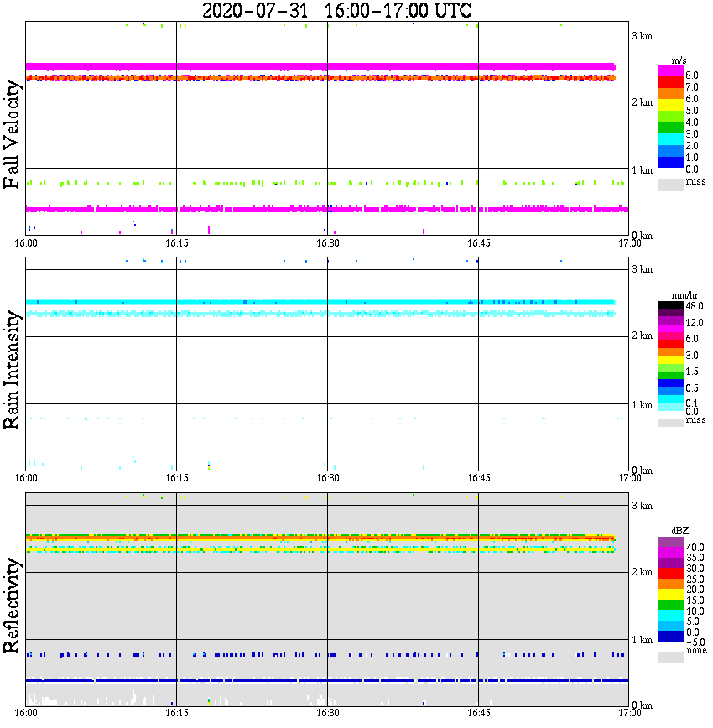Select the yellow swatch in the dBZ legend
Image resolution: width=713 pixels, height=728 pixels.
[x=670, y=595]
